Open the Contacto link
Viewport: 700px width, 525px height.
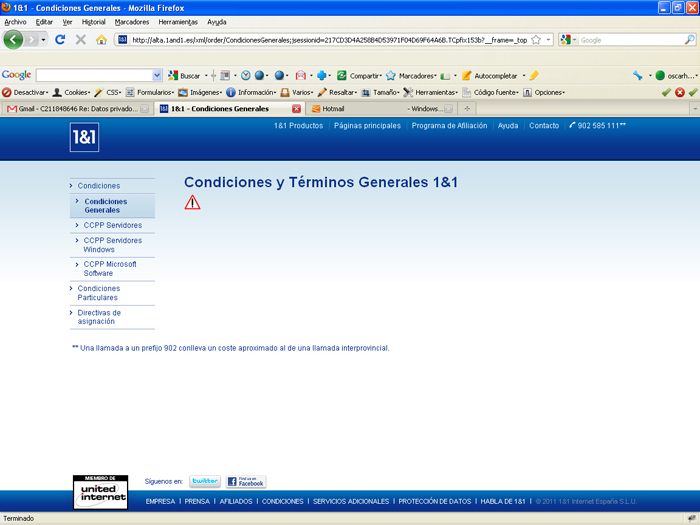(x=544, y=126)
